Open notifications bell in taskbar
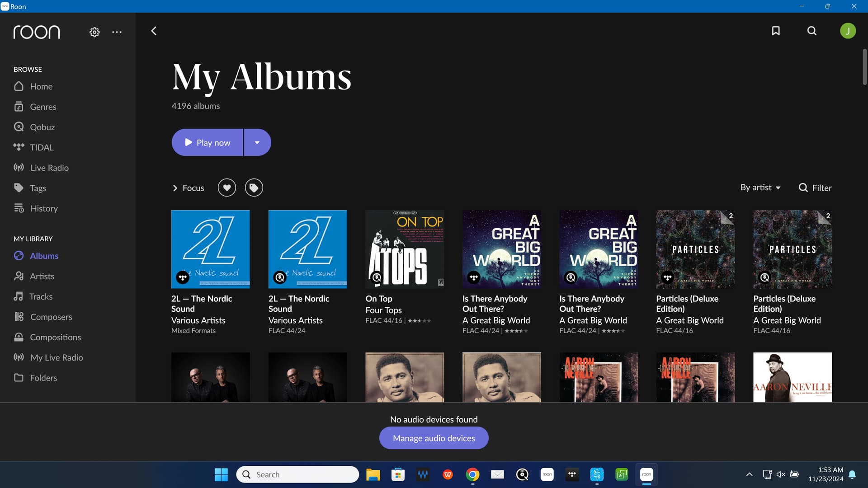The height and width of the screenshot is (488, 868). pyautogui.click(x=852, y=474)
